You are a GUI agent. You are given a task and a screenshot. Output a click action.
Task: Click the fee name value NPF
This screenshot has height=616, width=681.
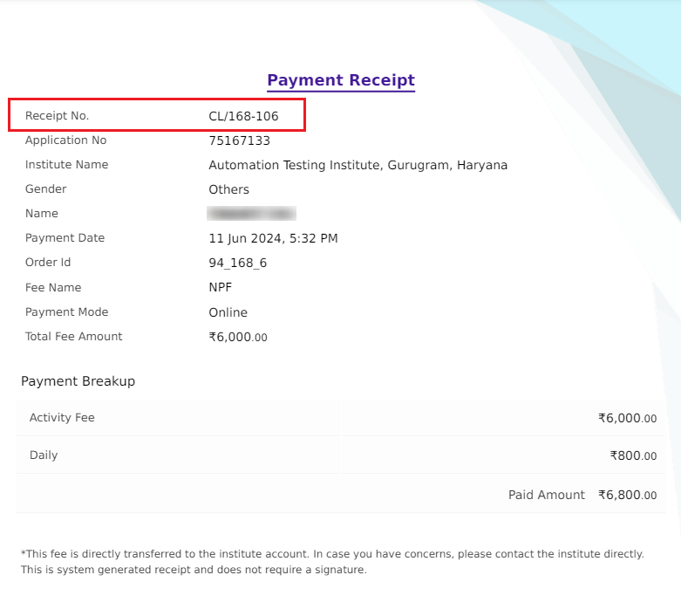[220, 288]
